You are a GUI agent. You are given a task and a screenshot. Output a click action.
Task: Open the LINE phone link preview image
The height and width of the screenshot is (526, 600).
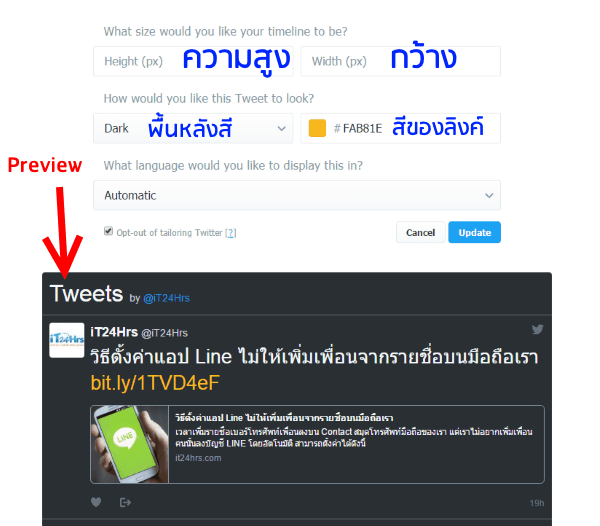130,444
